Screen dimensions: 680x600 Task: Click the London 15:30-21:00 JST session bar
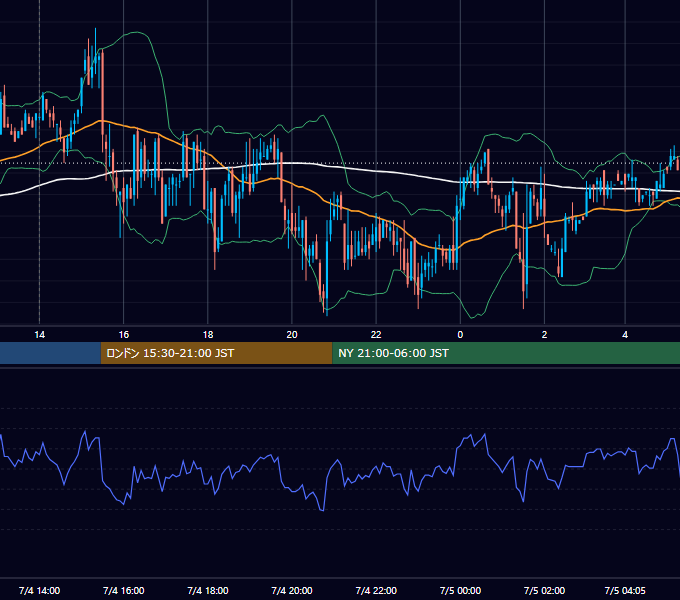coord(216,353)
